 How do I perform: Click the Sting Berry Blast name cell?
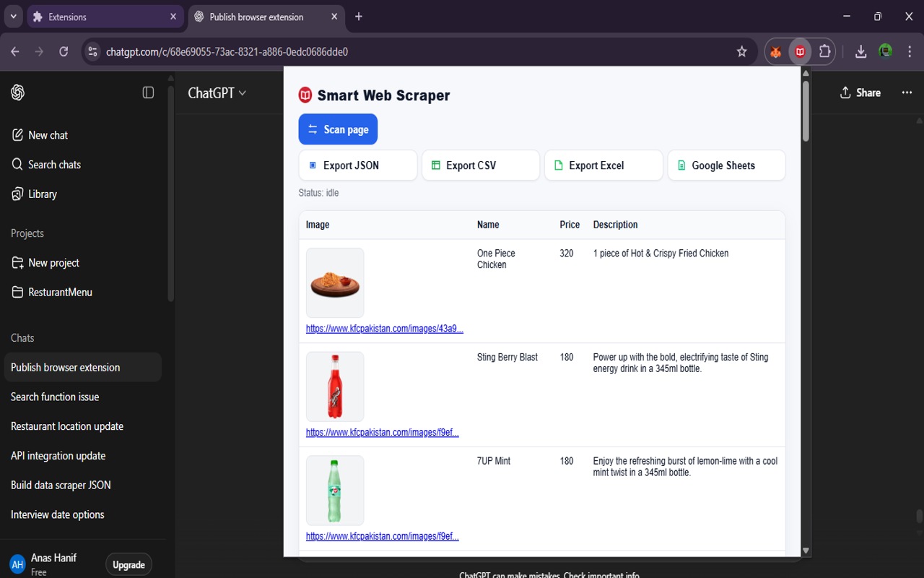507,357
